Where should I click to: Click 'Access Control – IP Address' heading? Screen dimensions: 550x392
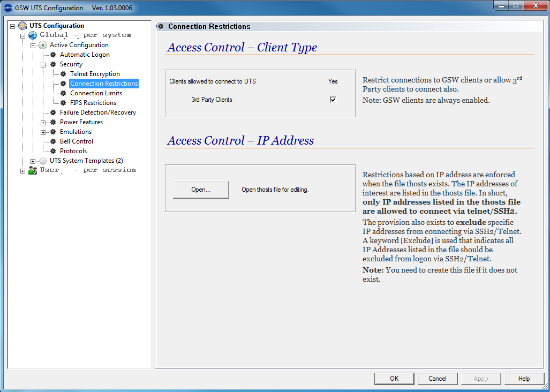coord(240,141)
